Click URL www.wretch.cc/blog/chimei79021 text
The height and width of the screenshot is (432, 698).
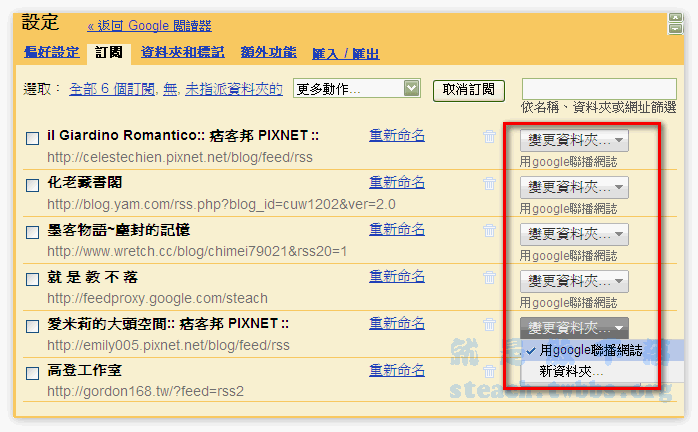[x=197, y=251]
